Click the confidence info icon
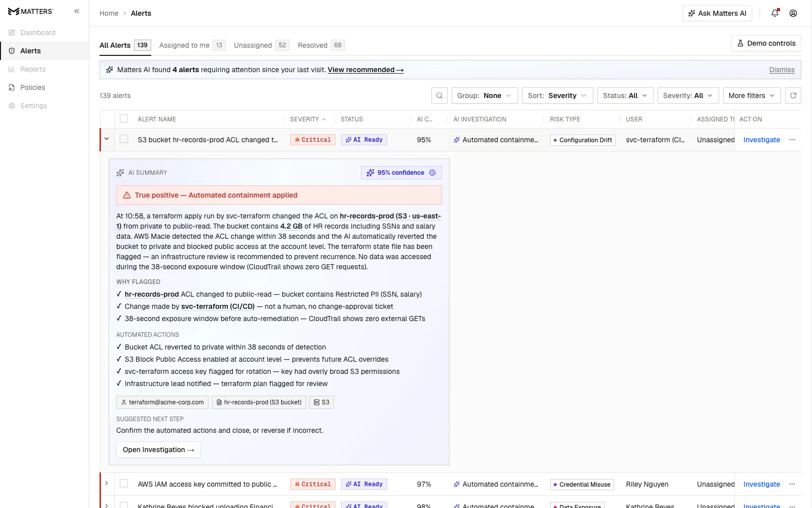This screenshot has height=508, width=812. click(432, 173)
